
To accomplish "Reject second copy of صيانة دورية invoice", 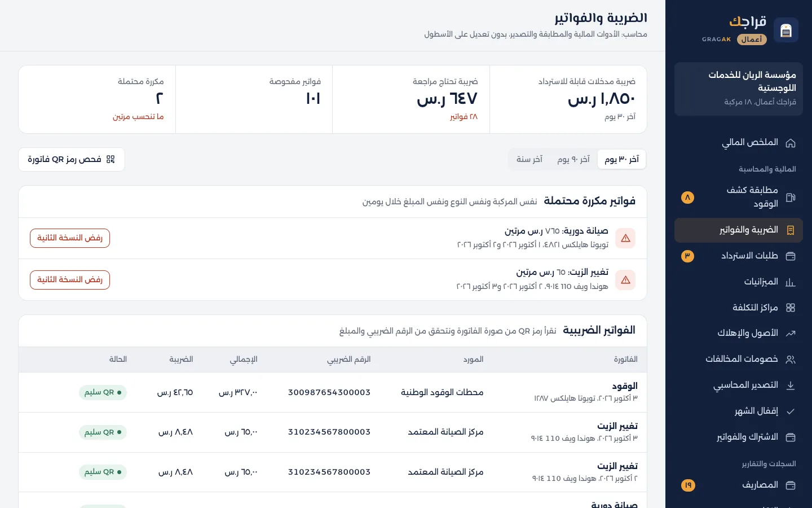I will pos(70,238).
